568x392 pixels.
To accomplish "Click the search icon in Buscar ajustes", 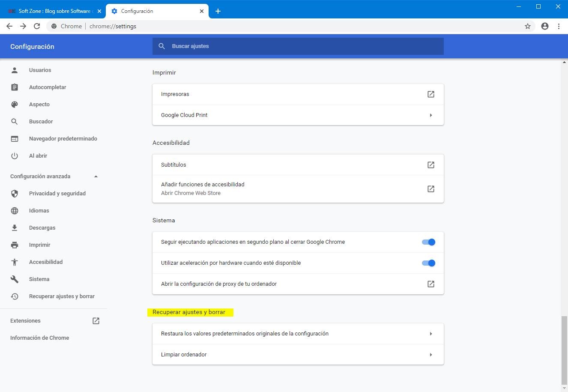I will tap(162, 46).
